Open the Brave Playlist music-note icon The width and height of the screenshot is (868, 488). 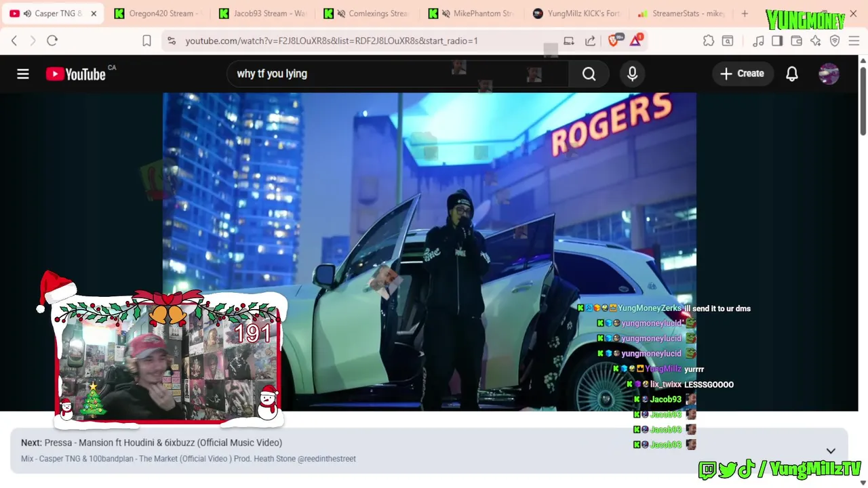coord(758,41)
